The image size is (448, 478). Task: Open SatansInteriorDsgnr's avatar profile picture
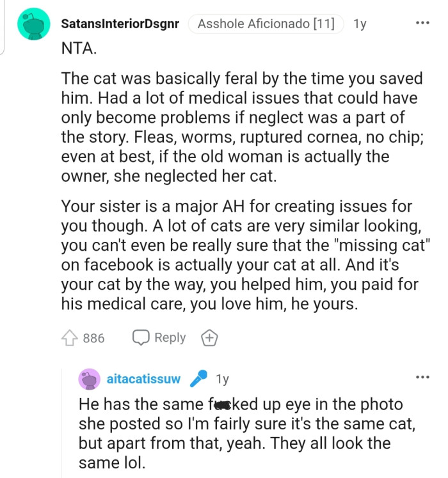(x=34, y=24)
